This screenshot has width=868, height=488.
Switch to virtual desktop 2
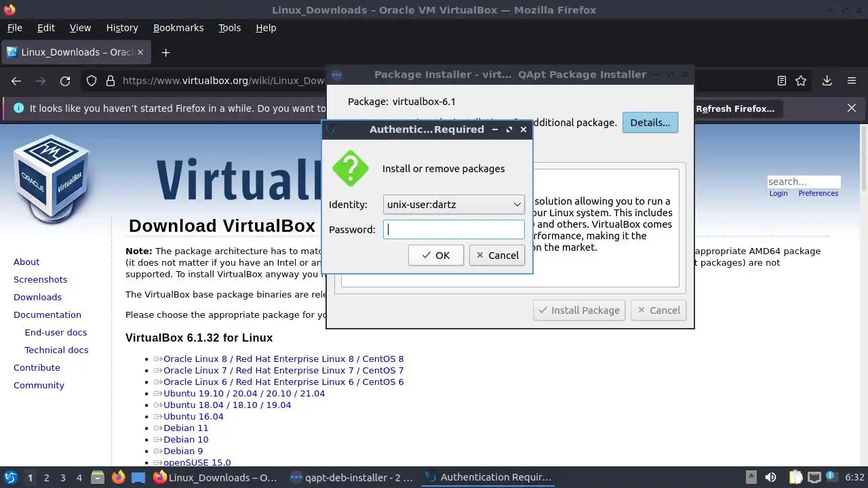[46, 477]
